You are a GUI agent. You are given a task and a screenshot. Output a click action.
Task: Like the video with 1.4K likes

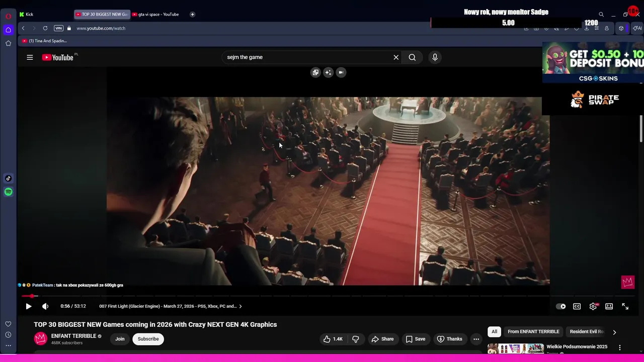333,339
